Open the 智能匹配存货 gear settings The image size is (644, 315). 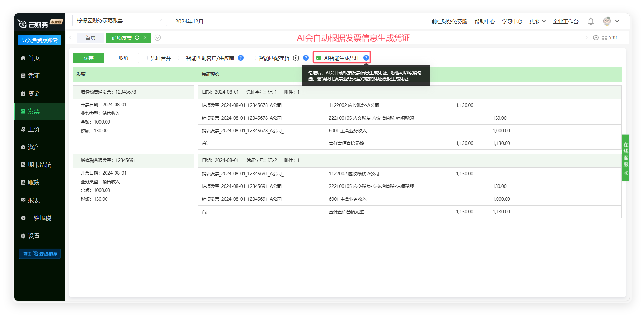pyautogui.click(x=296, y=58)
